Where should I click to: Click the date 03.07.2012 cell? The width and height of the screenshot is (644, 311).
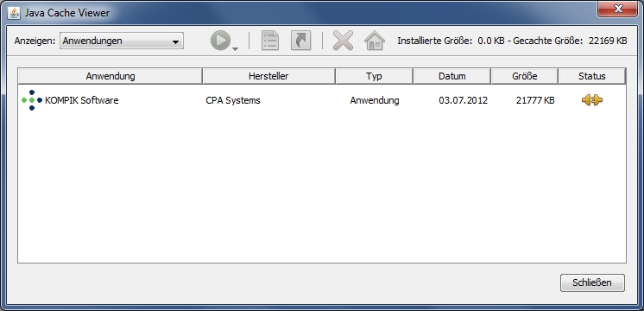point(464,100)
